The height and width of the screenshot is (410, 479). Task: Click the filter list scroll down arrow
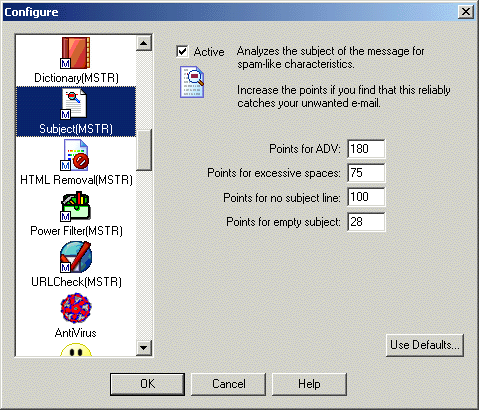[144, 348]
